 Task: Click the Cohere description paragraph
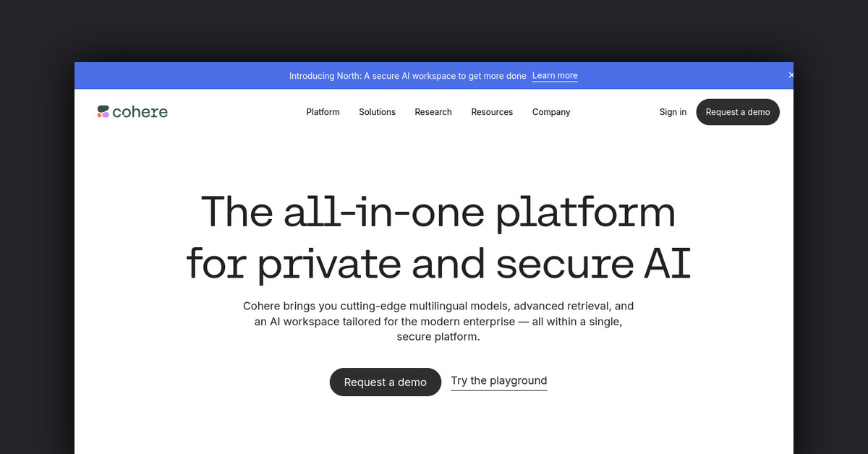[x=438, y=321]
